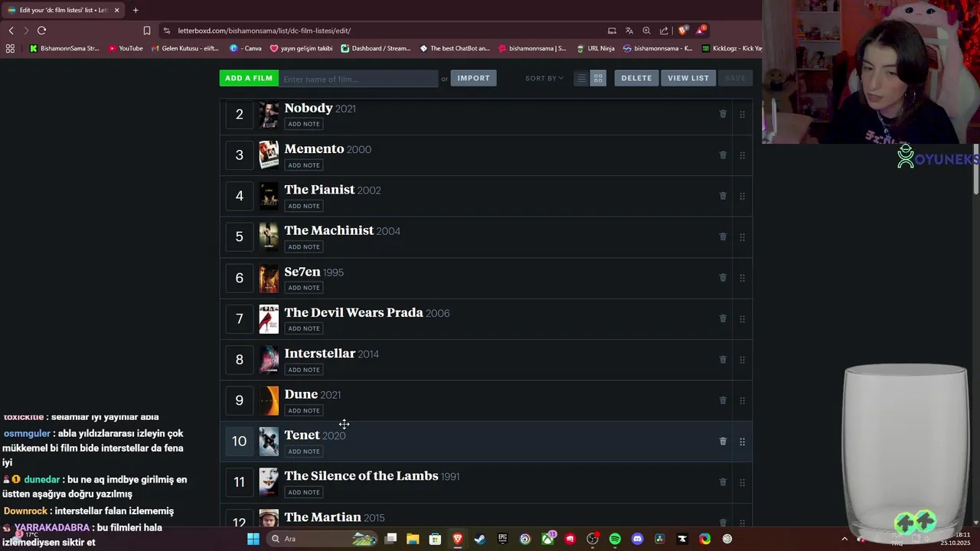The width and height of the screenshot is (980, 551).
Task: Click the share page icon
Action: 664,31
